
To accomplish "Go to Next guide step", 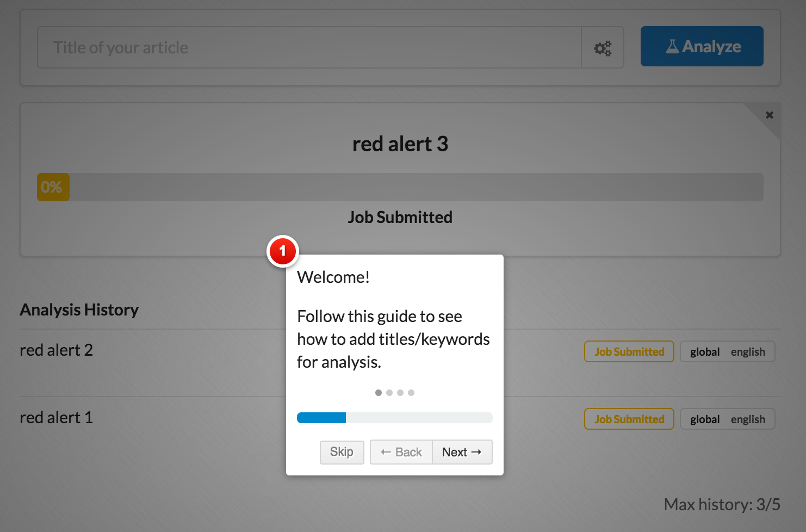I will [462, 452].
